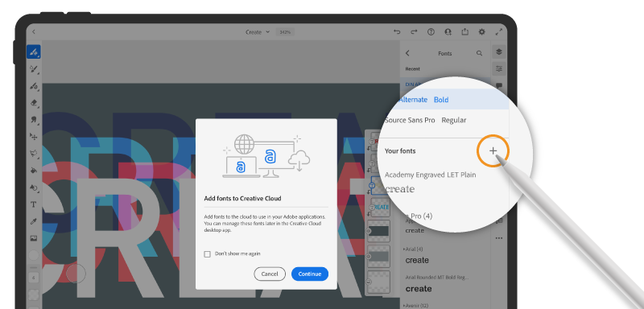Open the invite collaborators icon
Image resolution: width=644 pixels, height=309 pixels.
pos(448,31)
